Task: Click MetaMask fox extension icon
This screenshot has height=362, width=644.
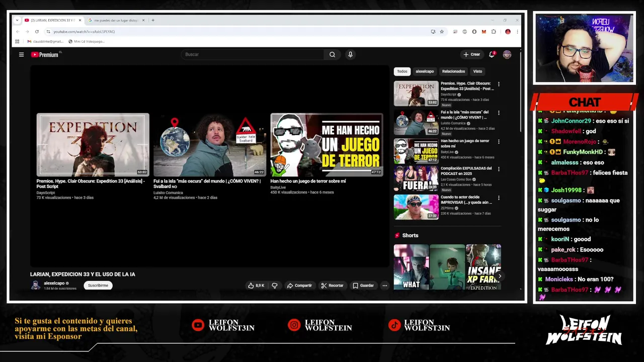Action: [484, 32]
